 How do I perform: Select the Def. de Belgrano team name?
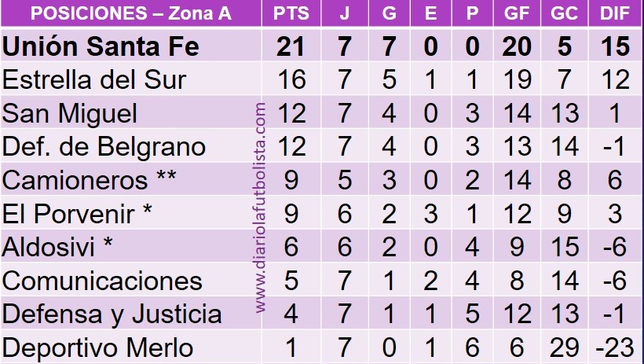coord(104,147)
